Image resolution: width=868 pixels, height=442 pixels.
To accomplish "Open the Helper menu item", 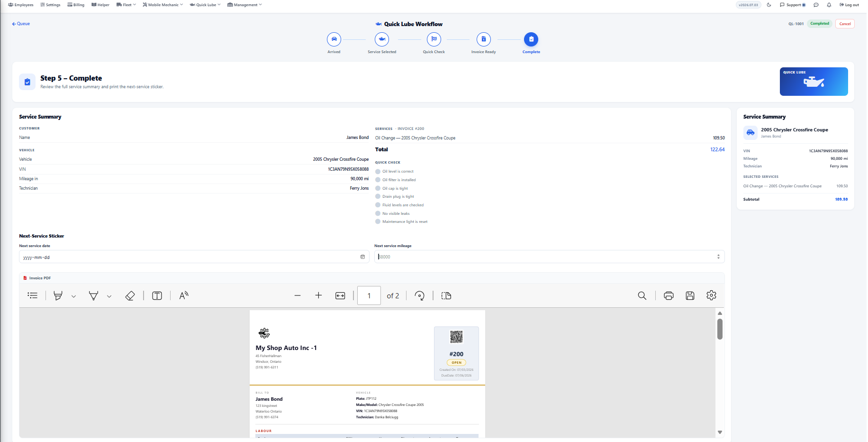I will [x=100, y=5].
